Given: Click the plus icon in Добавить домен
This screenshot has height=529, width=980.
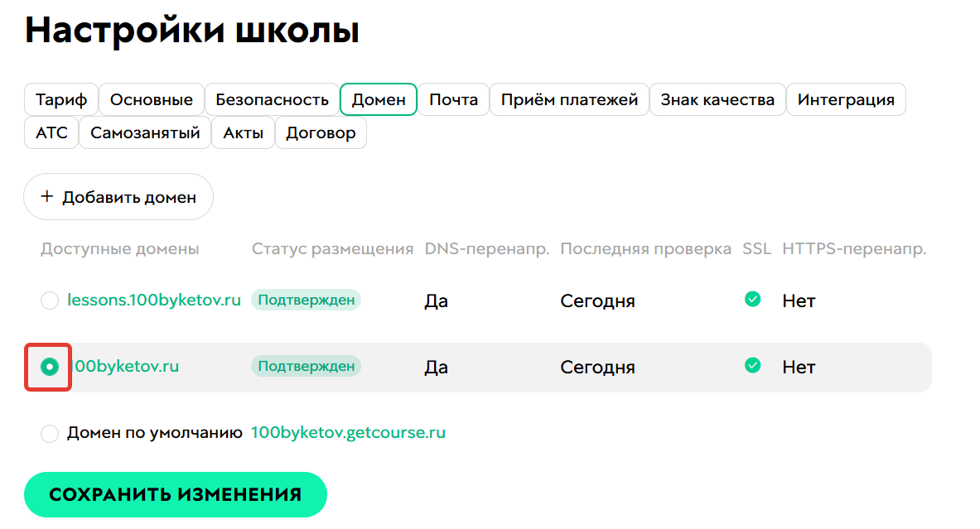Looking at the screenshot, I should (x=47, y=197).
